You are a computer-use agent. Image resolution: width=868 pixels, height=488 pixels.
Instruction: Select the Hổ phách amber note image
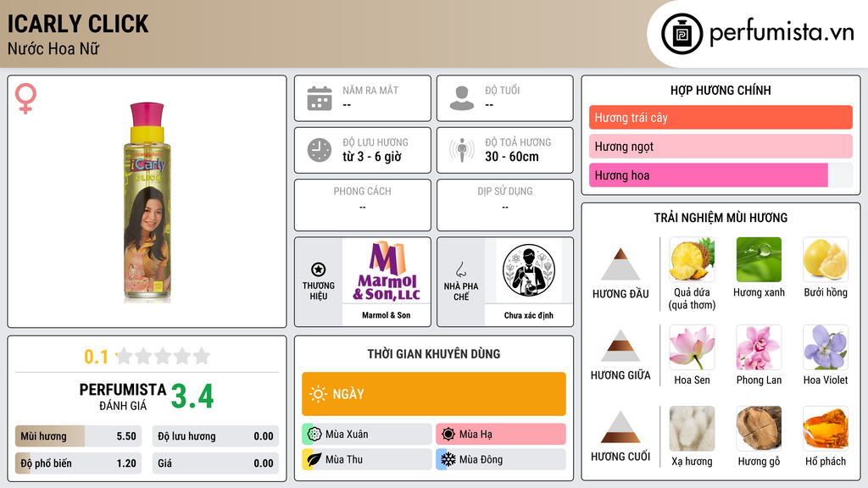point(826,429)
